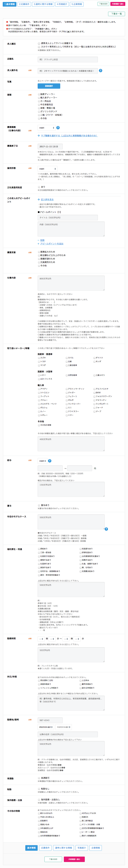Switch to 1.基本情報 tab
Image resolution: width=128 pixels, height=868 pixels.
(10, 4)
